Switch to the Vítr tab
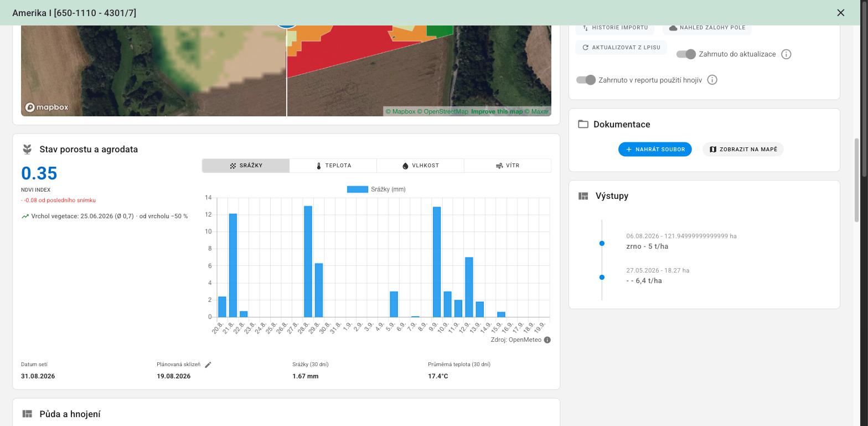Viewport: 868px width, 426px height. [508, 166]
